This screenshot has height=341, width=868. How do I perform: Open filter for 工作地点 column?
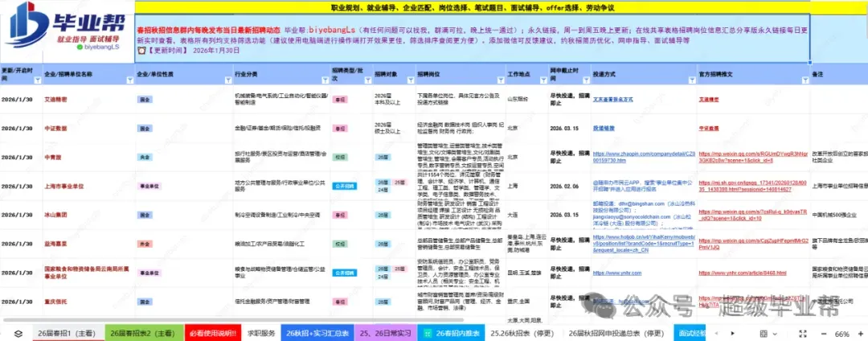coord(542,80)
